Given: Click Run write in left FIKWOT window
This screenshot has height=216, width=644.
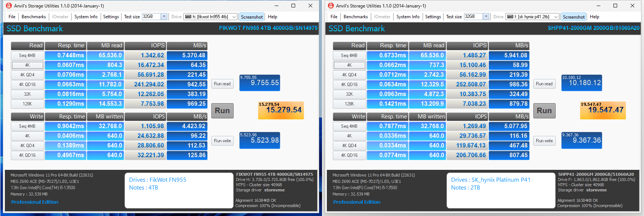Looking at the screenshot, I should click(222, 141).
